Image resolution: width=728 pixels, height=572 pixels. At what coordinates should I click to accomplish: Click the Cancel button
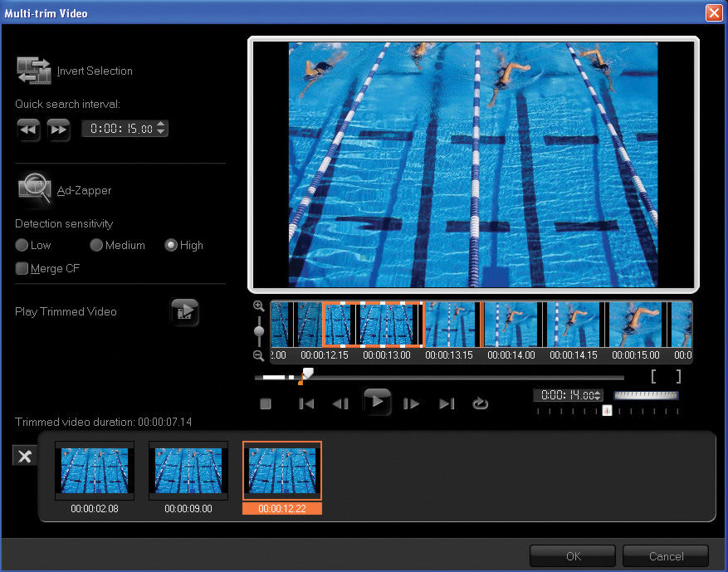666,555
